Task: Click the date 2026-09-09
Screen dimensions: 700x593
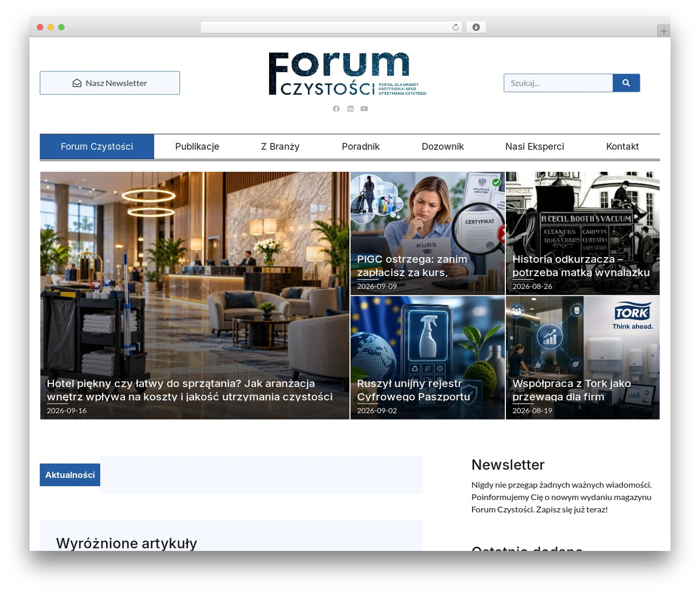Action: tap(377, 286)
